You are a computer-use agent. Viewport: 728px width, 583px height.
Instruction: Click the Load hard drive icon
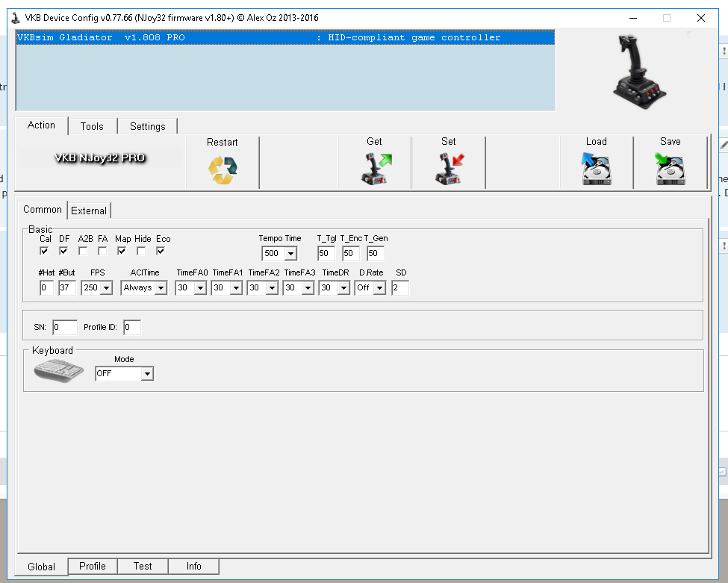click(597, 169)
